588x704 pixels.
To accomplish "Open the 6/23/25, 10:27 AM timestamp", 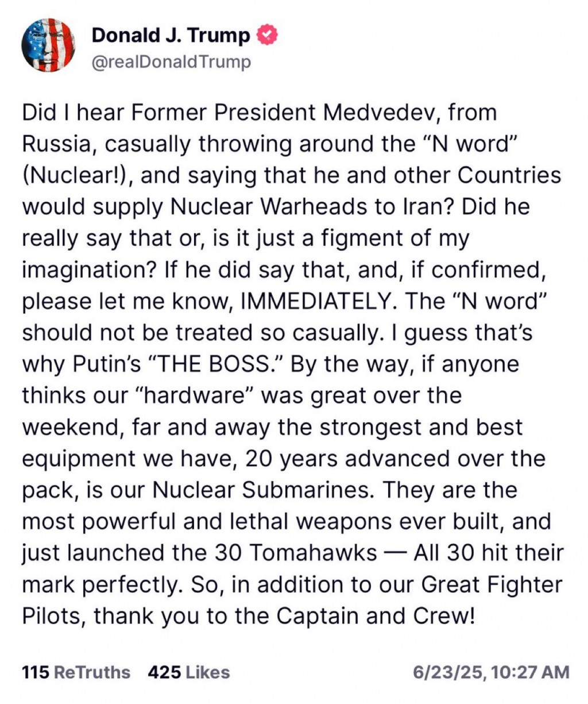I will click(x=492, y=672).
